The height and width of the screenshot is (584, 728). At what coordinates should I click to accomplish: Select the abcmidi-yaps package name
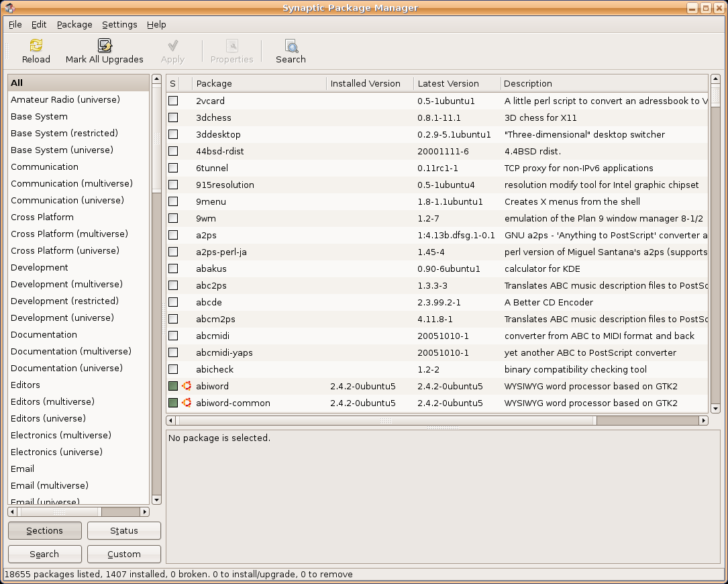click(224, 352)
